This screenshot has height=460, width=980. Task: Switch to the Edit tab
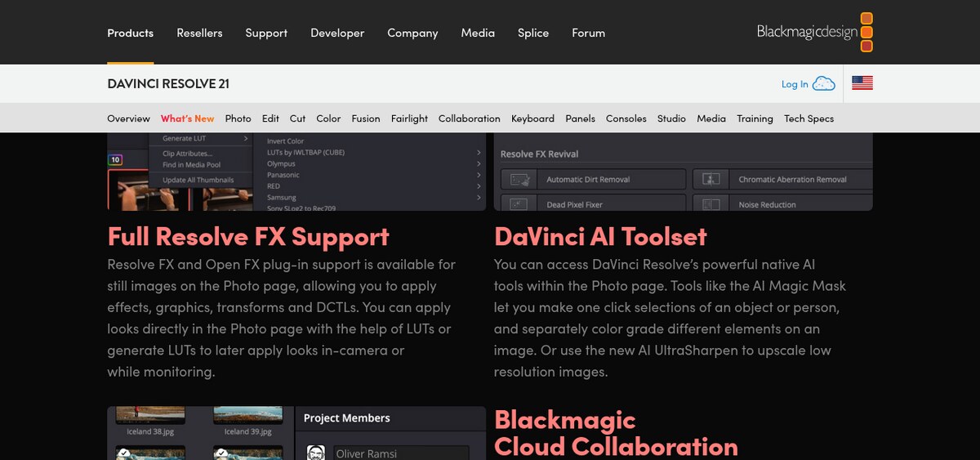coord(270,118)
